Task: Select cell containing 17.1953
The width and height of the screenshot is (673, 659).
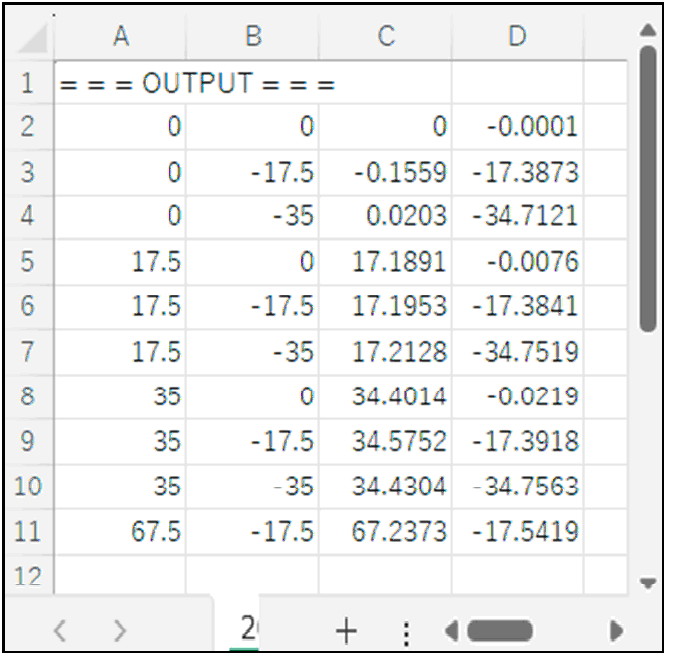Action: (x=386, y=307)
